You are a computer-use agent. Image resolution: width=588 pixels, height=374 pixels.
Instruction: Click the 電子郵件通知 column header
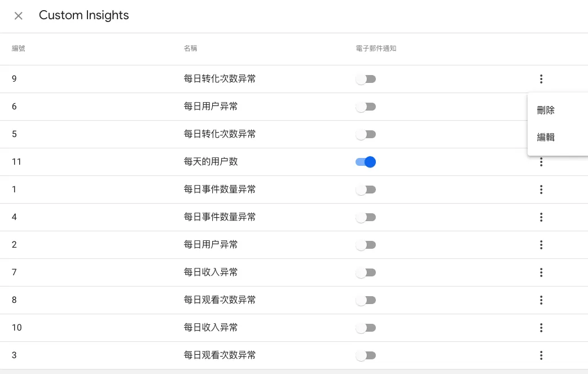pos(376,49)
